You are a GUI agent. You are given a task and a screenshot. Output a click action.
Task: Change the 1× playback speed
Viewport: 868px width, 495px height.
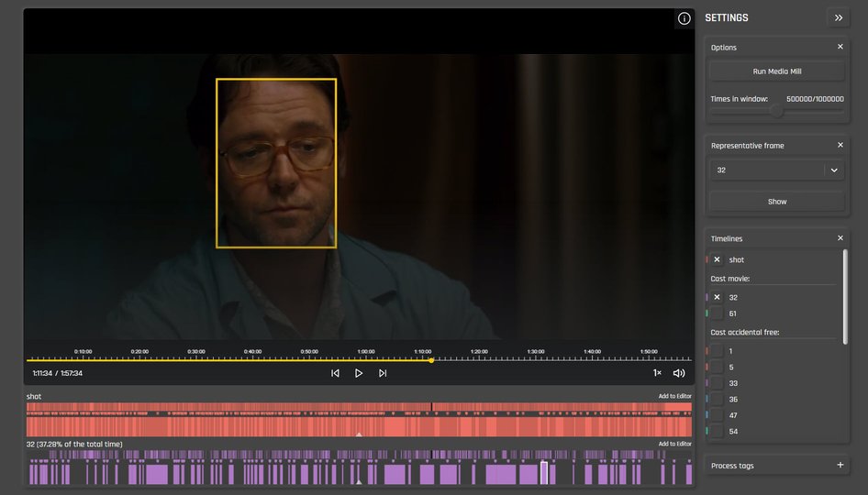coord(657,373)
